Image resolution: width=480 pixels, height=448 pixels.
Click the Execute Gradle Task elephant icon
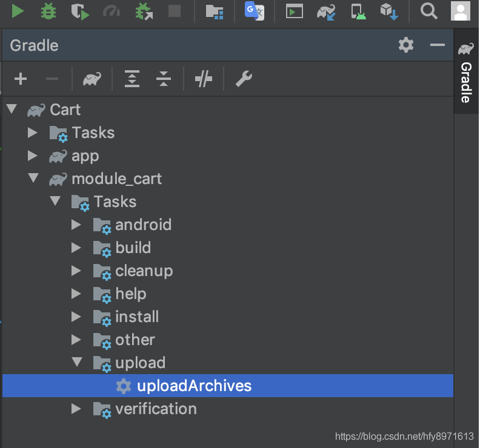point(92,79)
